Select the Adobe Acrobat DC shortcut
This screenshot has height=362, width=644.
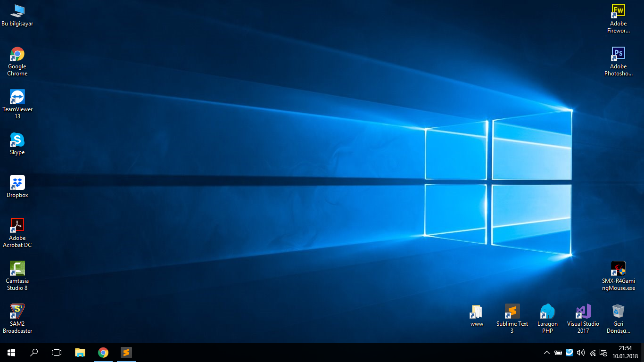[x=17, y=233]
